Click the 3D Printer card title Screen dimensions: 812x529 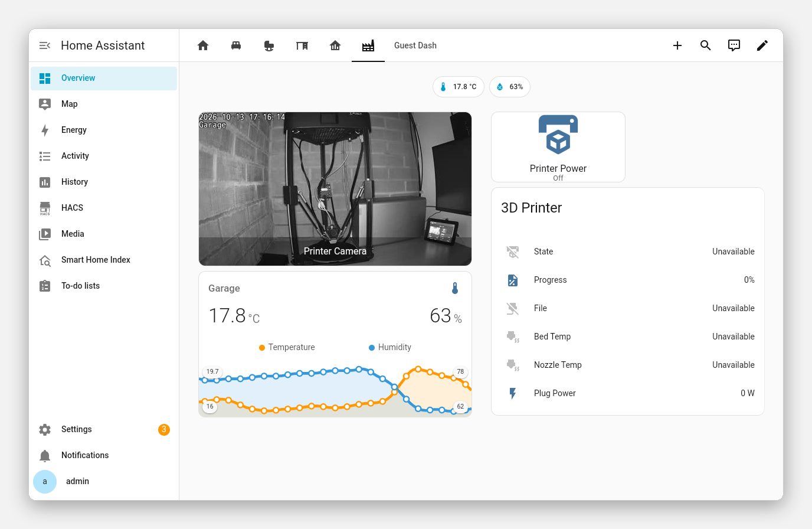(x=531, y=208)
